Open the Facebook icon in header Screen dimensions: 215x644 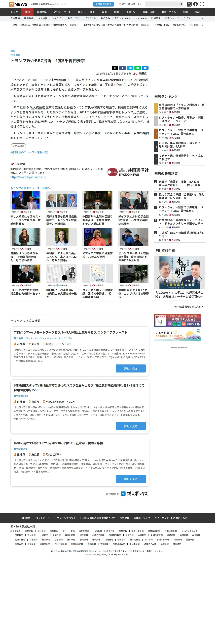[195, 4]
